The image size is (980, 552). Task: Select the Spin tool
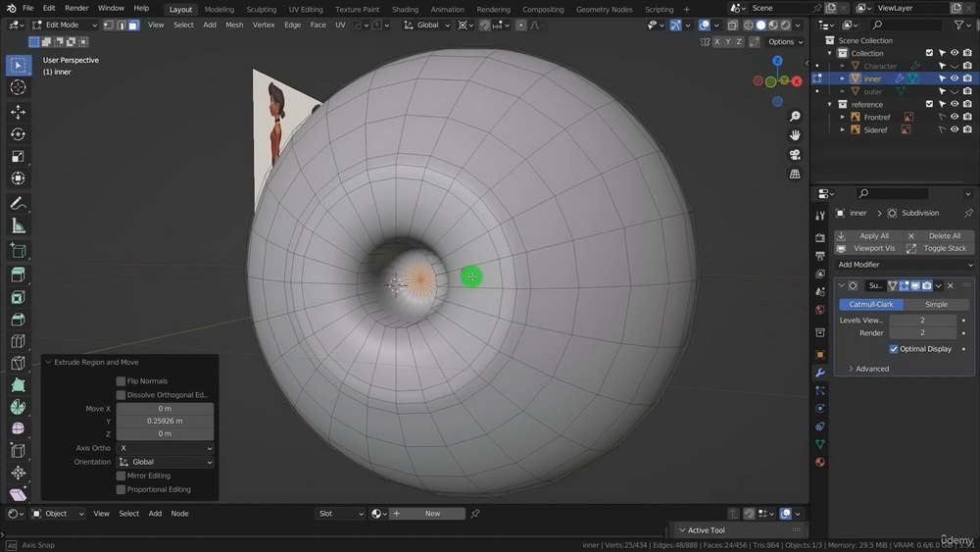pyautogui.click(x=18, y=407)
